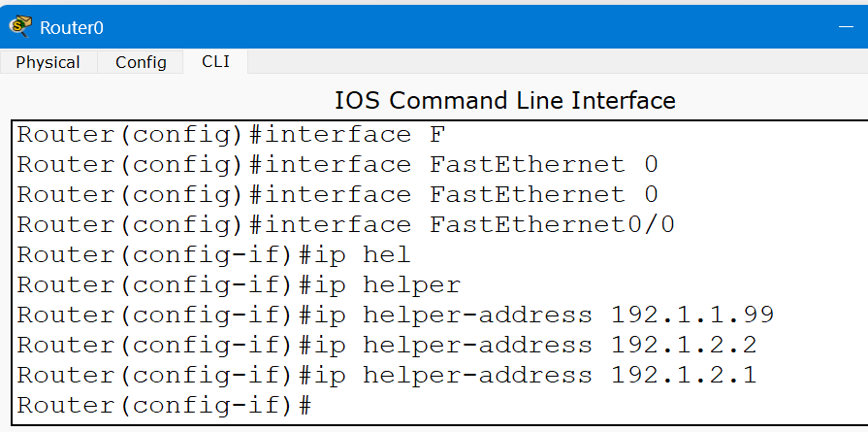Click the helper-address 192.1.1.99 line
Screen dimensions: 868x432
(x=395, y=316)
